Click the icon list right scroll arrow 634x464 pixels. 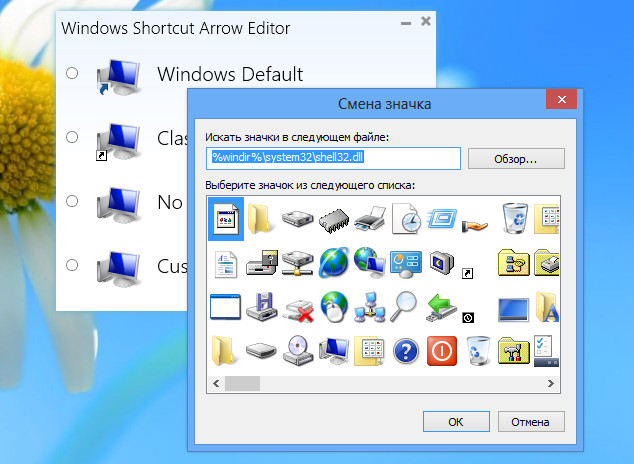pyautogui.click(x=551, y=383)
